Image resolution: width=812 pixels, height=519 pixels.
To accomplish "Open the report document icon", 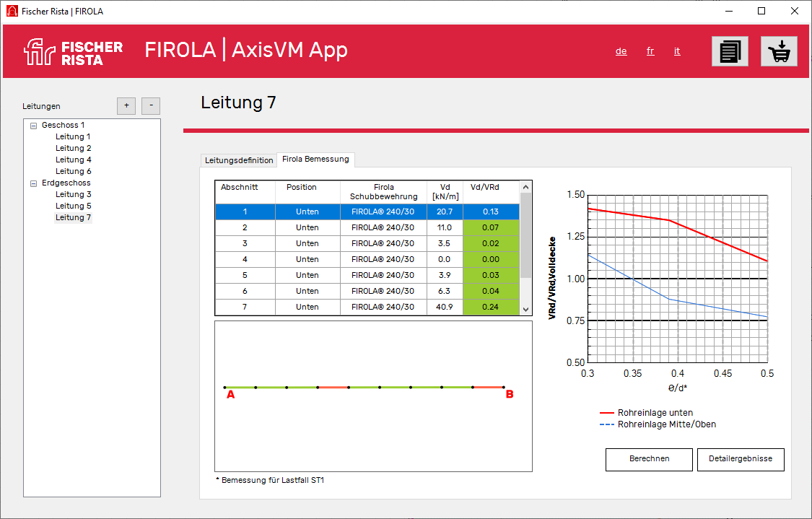I will click(730, 51).
